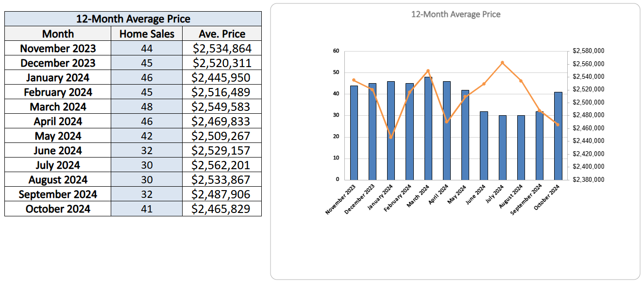Viewport: 644px width, 282px height.
Task: Click the left axis label 30
Action: pos(336,115)
